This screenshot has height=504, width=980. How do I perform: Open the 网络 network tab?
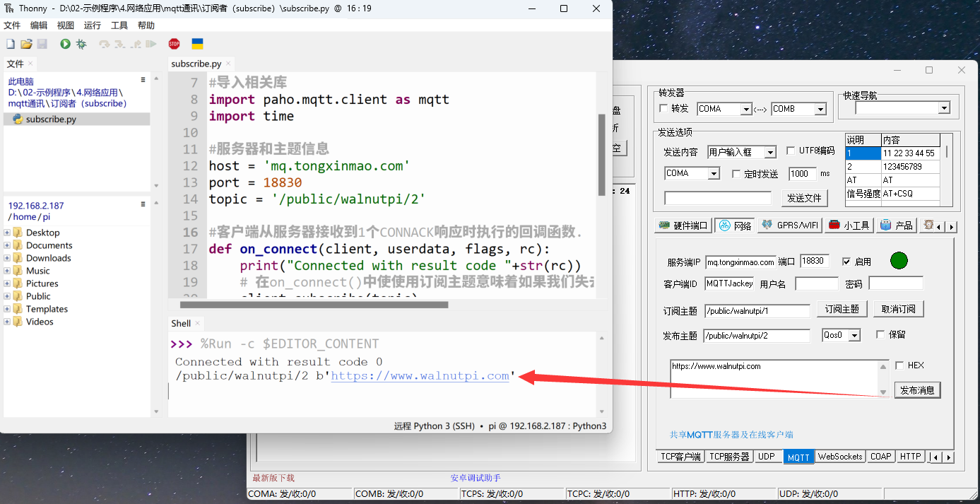point(736,225)
